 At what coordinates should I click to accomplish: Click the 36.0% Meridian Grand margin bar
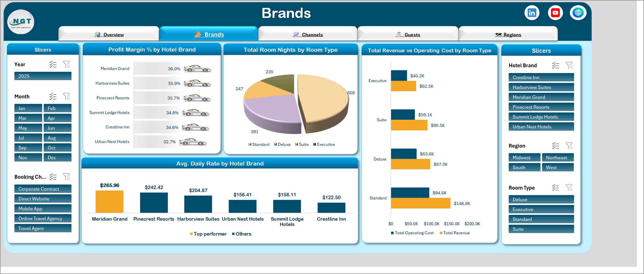pyautogui.click(x=158, y=68)
